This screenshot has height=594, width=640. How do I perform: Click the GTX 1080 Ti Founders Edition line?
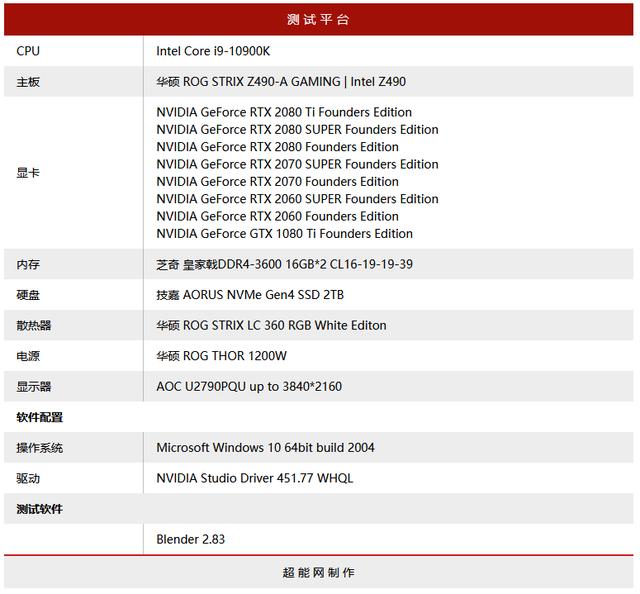click(x=284, y=234)
